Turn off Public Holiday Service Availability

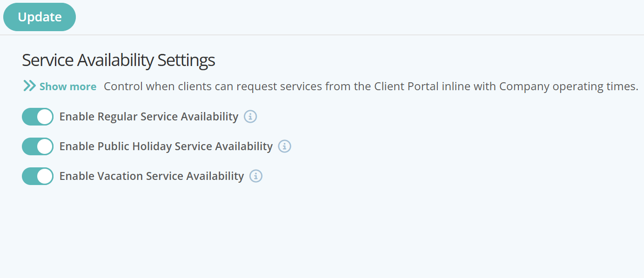click(x=38, y=146)
